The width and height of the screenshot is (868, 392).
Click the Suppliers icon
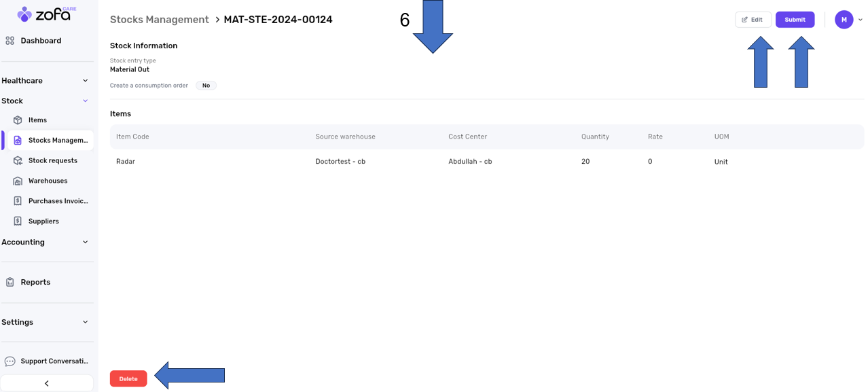click(18, 221)
